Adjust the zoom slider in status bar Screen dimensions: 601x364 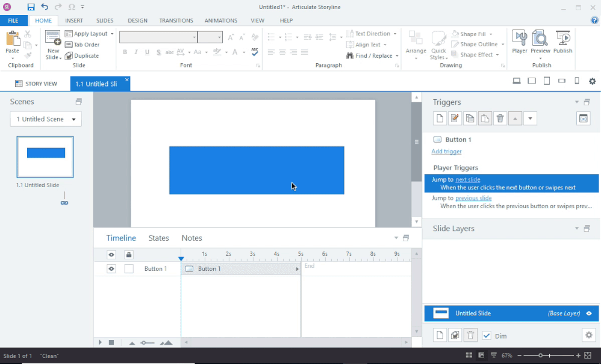tap(541, 356)
